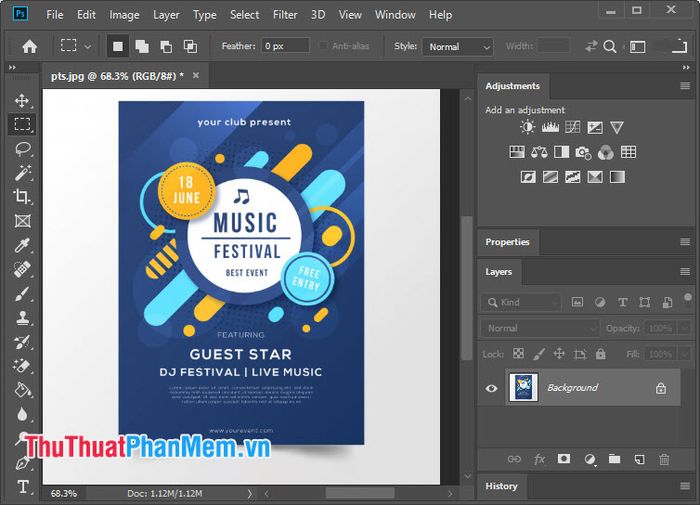Delete layer using the trash icon
Screen dimensions: 700x505
(x=664, y=459)
